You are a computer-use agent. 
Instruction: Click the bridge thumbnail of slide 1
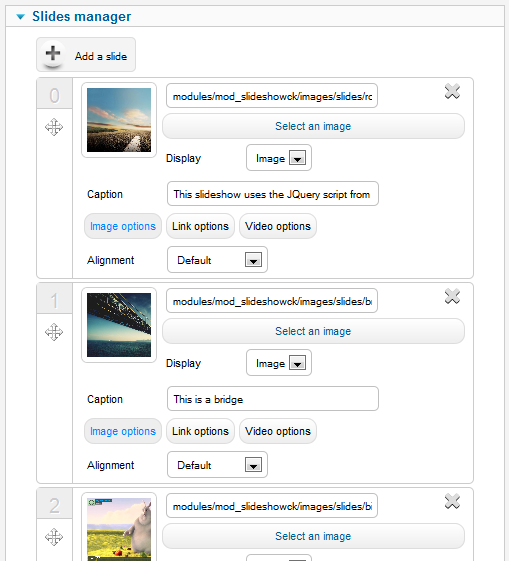(119, 325)
